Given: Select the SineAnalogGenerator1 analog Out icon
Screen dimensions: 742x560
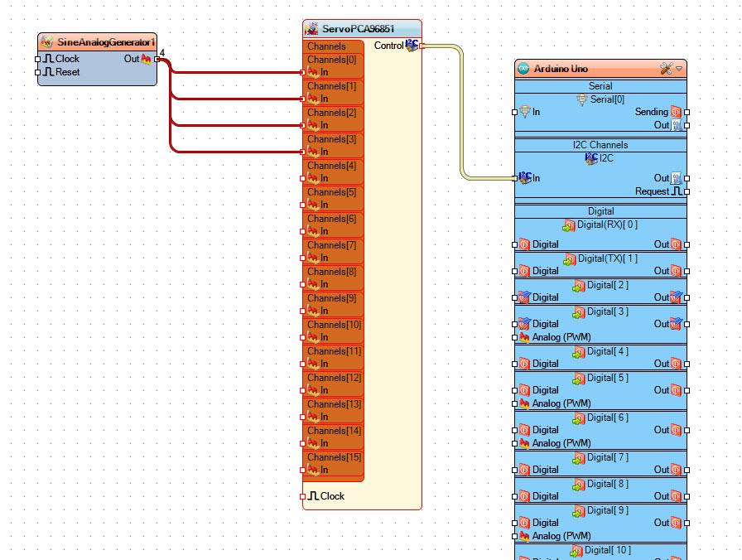Looking at the screenshot, I should 147,59.
